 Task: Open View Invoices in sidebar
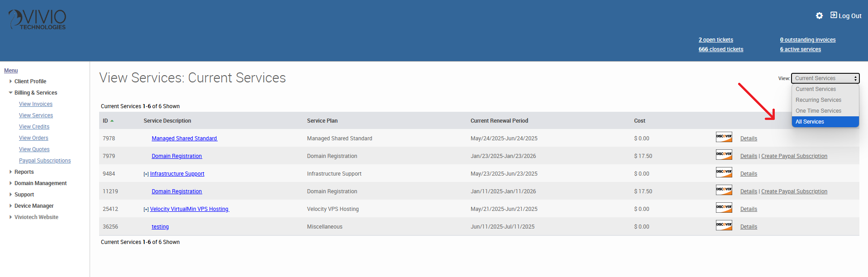pos(36,104)
